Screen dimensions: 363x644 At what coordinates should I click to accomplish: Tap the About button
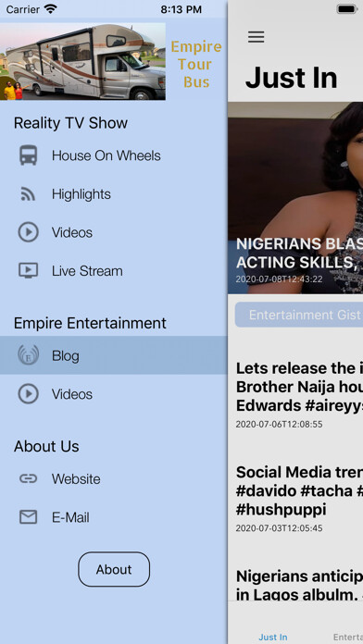[114, 569]
